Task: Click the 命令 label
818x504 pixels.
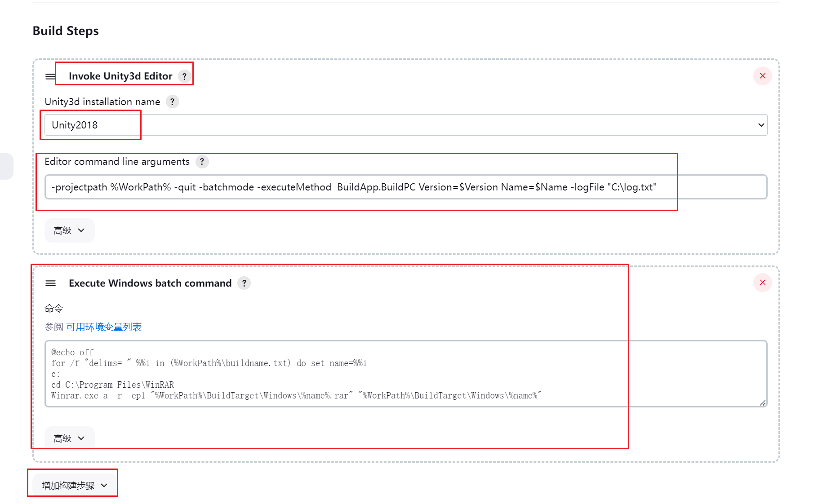Action: pyautogui.click(x=54, y=309)
